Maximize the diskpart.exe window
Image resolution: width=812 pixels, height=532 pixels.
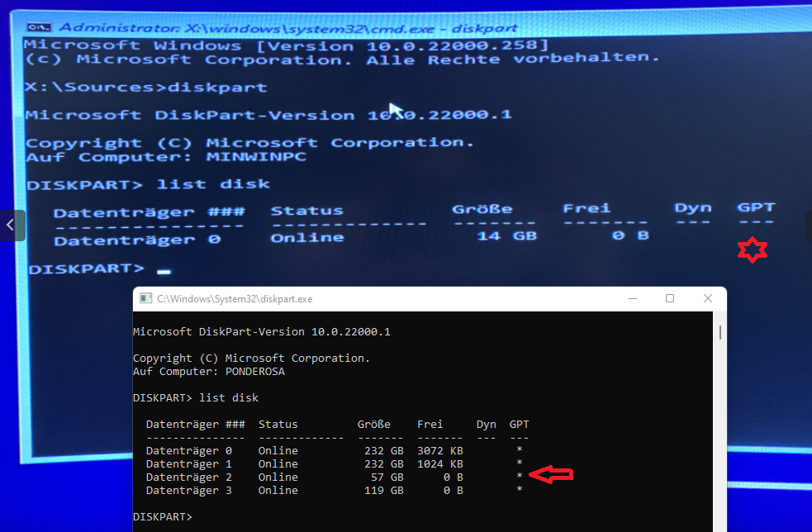click(670, 298)
